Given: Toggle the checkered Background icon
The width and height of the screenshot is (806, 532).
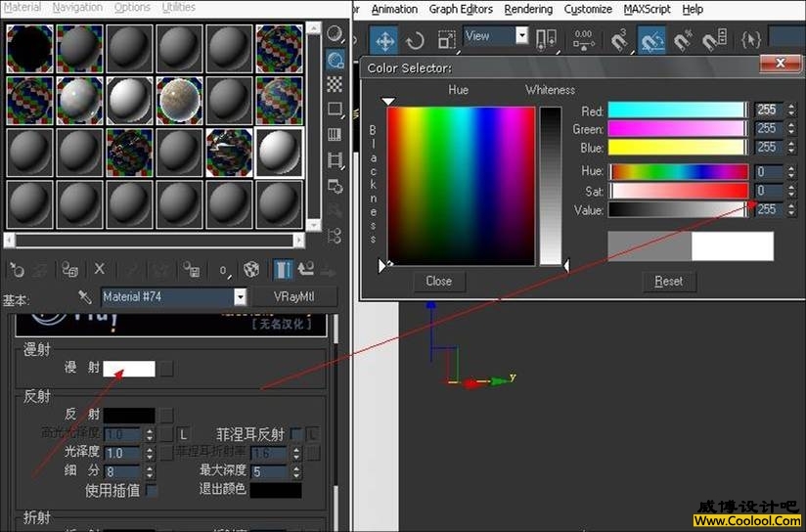Looking at the screenshot, I should 335,84.
